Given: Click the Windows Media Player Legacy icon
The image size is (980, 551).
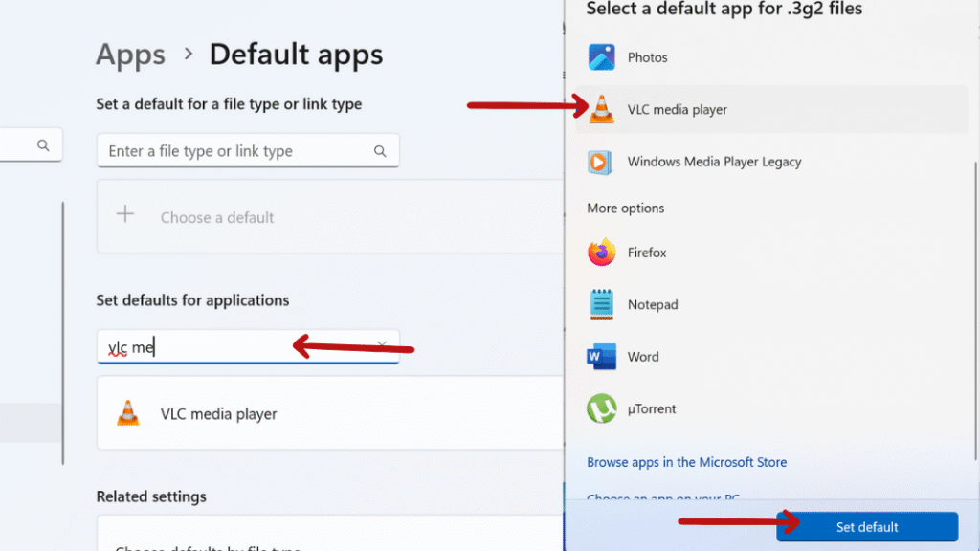Looking at the screenshot, I should (600, 162).
